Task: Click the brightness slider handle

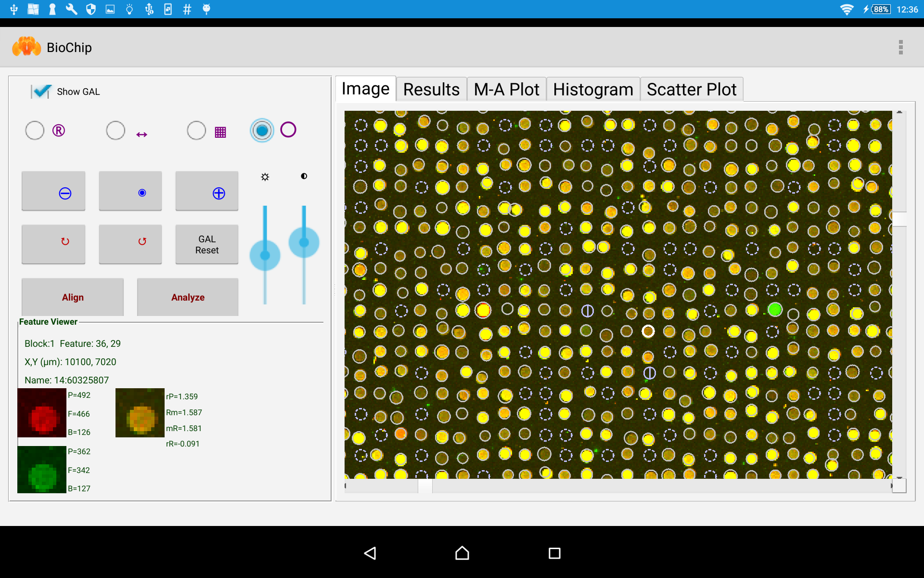Action: 265,255
